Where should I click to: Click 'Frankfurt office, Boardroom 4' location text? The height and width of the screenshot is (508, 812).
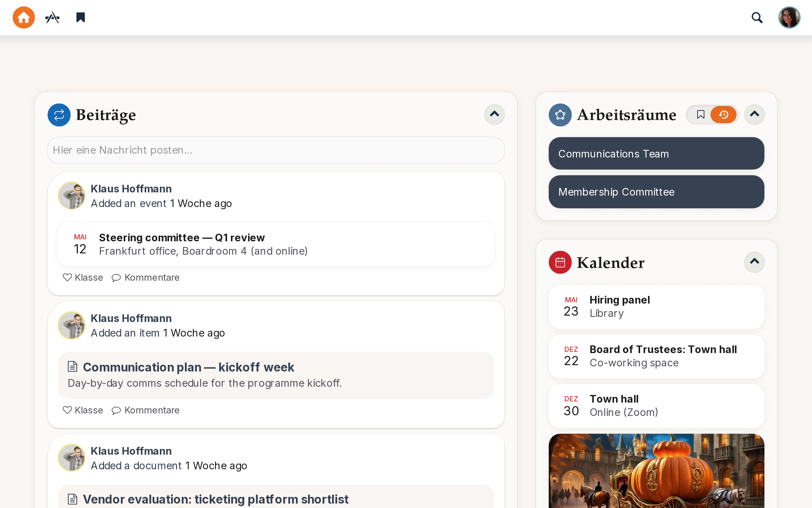click(x=203, y=251)
